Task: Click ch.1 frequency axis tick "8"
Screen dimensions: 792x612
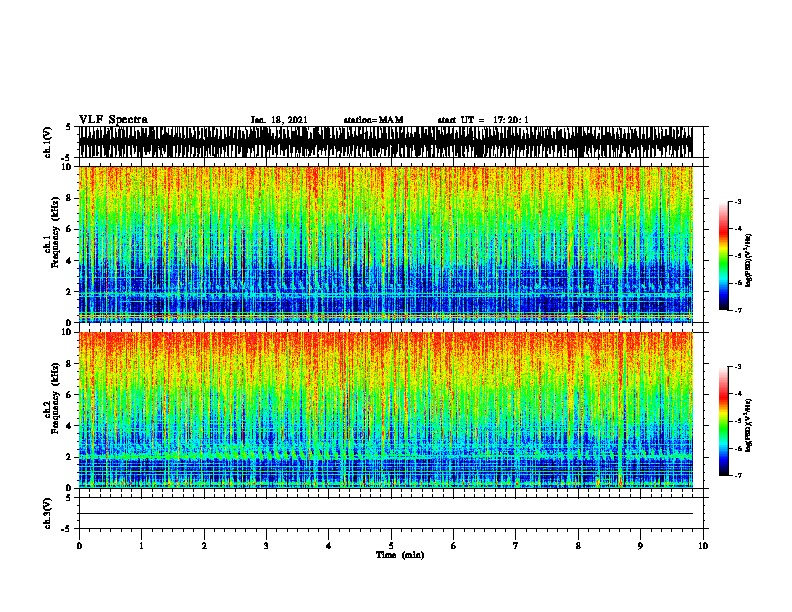Action: [70, 198]
